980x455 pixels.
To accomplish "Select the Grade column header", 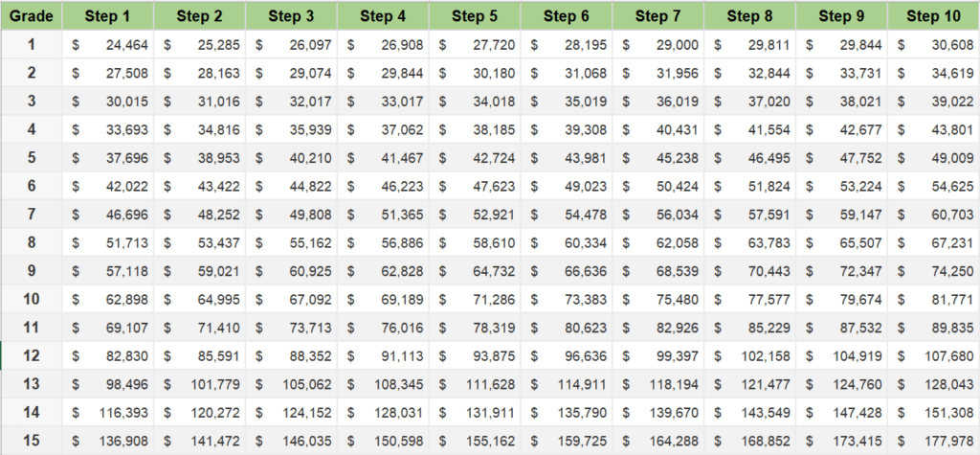I will [x=32, y=16].
